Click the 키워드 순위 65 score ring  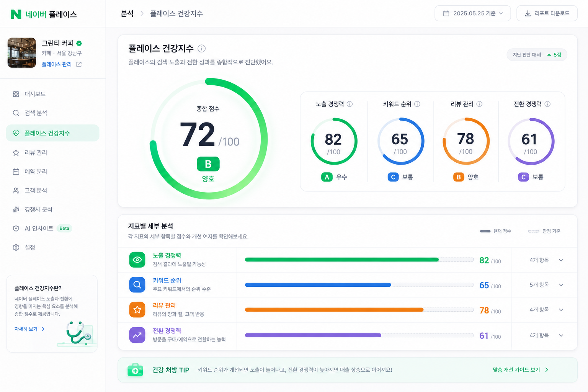[x=401, y=141]
